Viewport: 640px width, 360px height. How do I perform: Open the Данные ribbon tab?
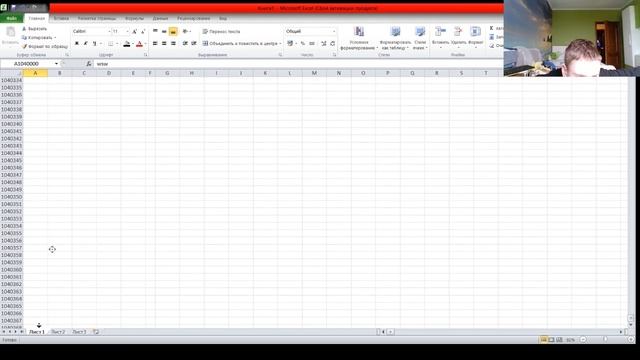pyautogui.click(x=160, y=18)
